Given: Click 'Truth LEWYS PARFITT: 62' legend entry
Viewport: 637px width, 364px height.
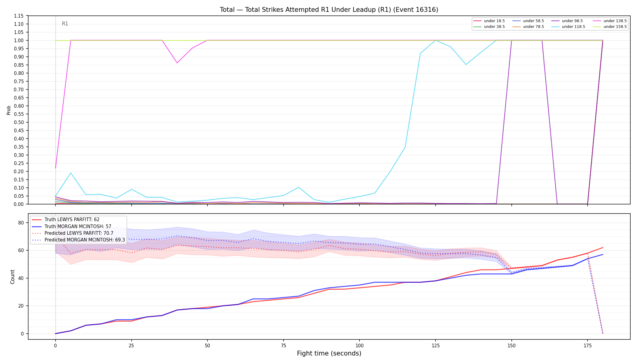Looking at the screenshot, I should pos(66,220).
